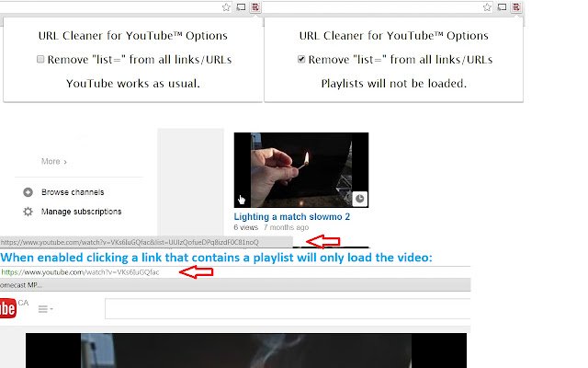The image size is (588, 368).
Task: Open URL Cleaner extension icon in left bar
Action: (x=255, y=6)
